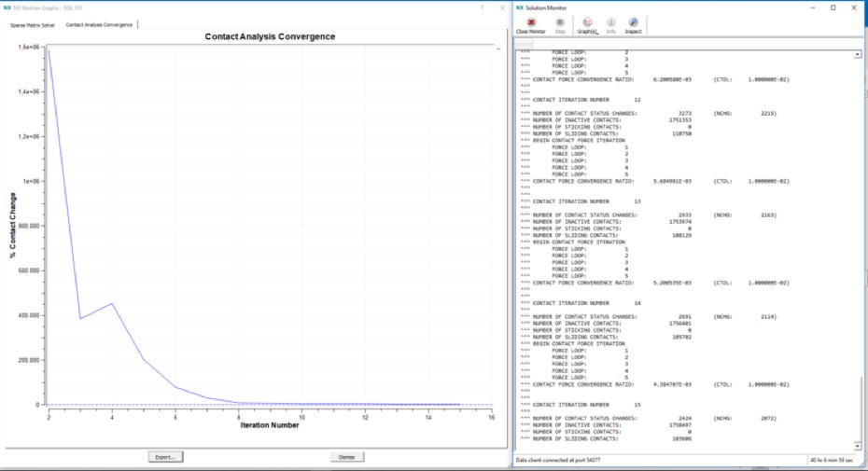Click the log scrollbar down arrow
This screenshot has width=868, height=471.
[858, 446]
